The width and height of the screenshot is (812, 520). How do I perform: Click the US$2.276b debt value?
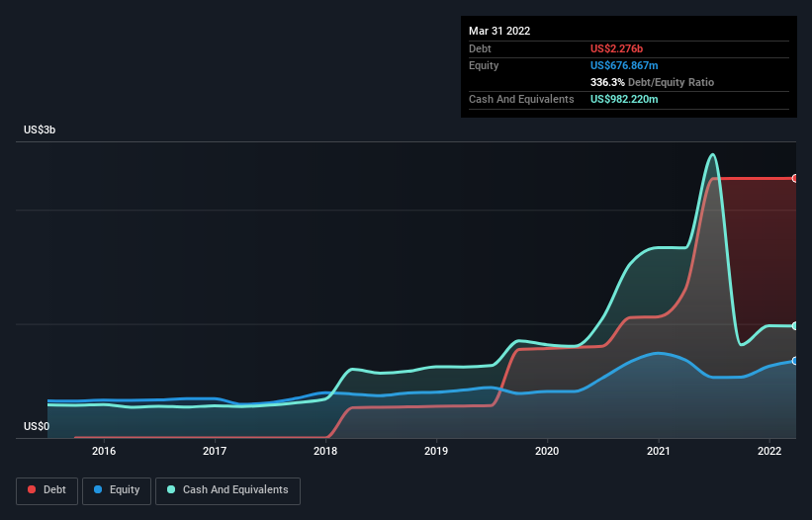[616, 48]
